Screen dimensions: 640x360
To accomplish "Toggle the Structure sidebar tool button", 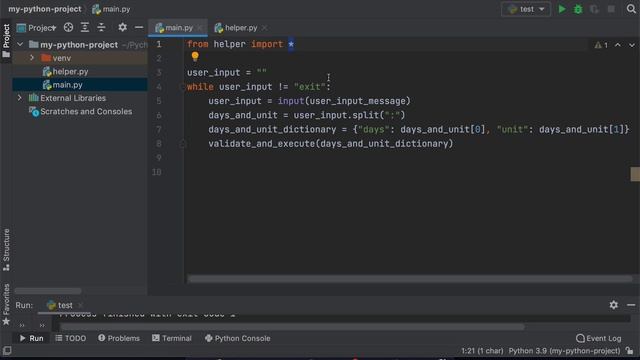I will click(6, 250).
